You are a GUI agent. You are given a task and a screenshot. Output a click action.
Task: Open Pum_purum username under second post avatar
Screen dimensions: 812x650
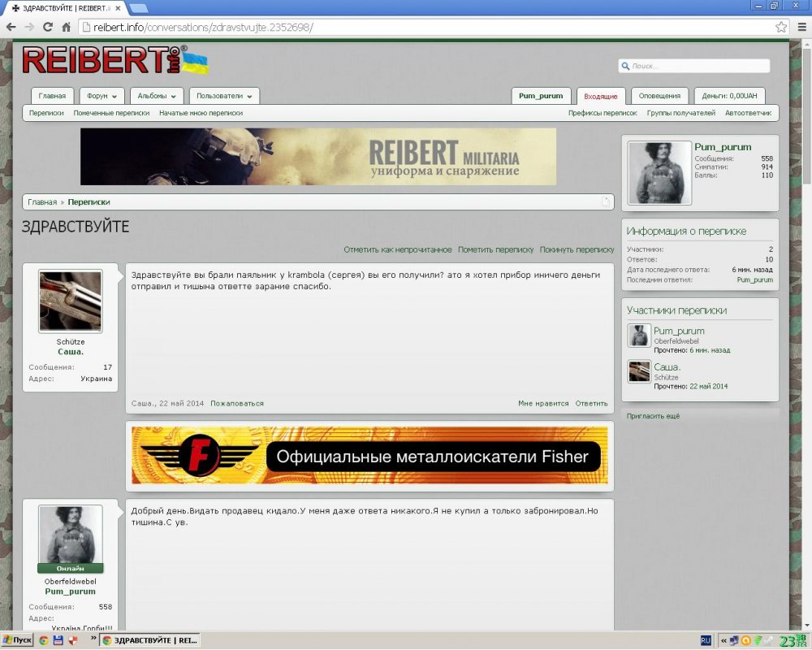point(71,591)
